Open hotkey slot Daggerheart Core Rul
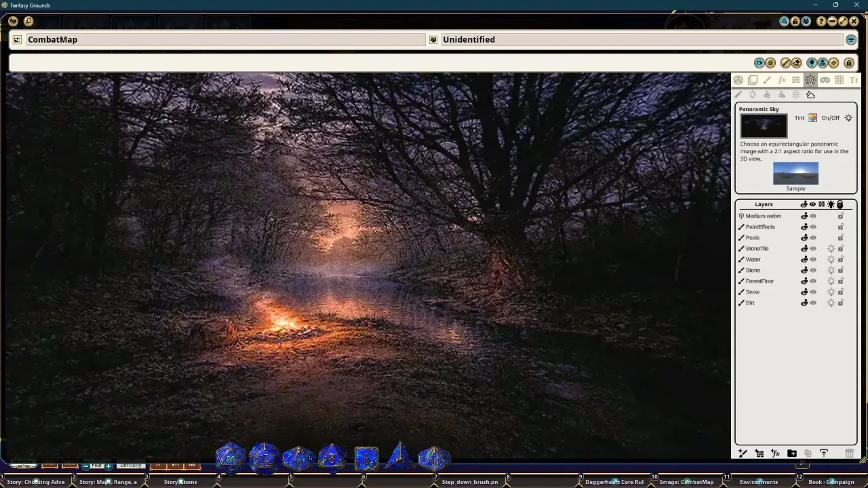The width and height of the screenshot is (868, 488). (614, 482)
